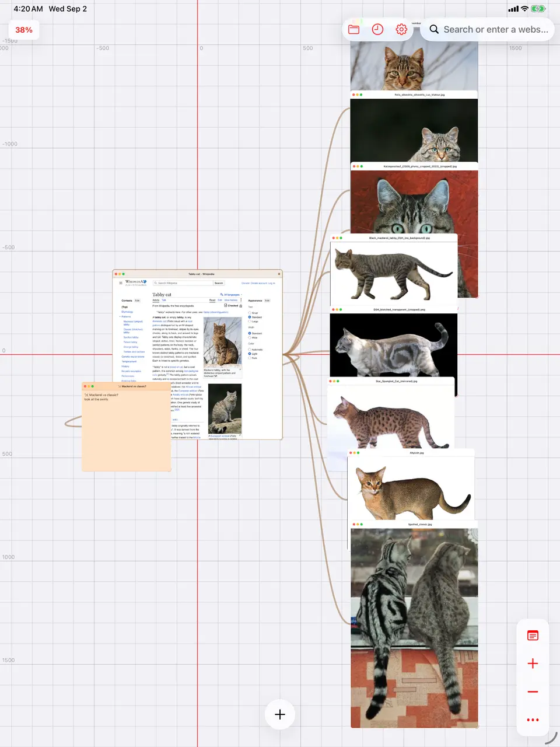Click the blotched silver tabby image on black
This screenshot has width=560, height=747.
pyautogui.click(x=394, y=344)
